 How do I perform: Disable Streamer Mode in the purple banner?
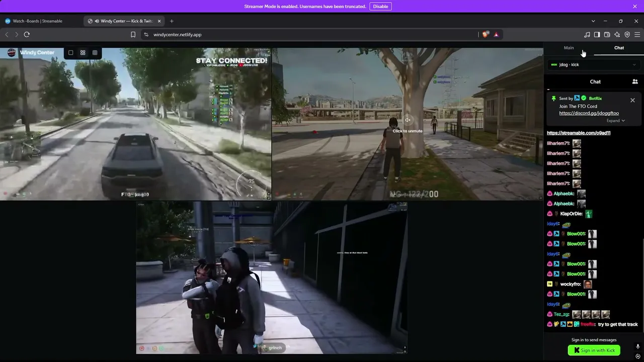point(380,6)
